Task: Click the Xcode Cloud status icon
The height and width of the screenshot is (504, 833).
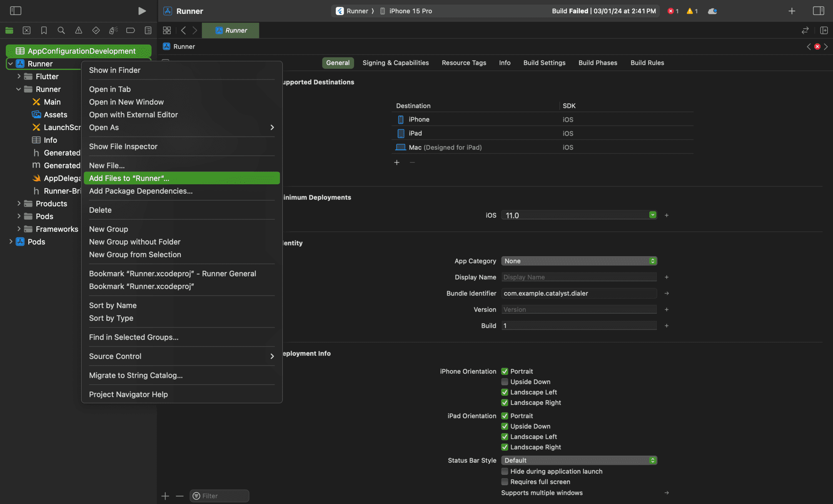Action: 713,11
